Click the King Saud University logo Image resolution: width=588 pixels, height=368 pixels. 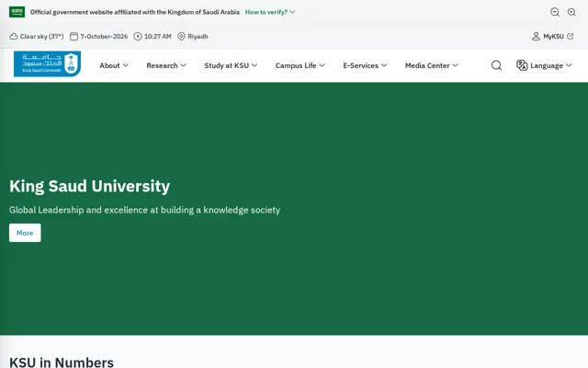click(x=47, y=63)
